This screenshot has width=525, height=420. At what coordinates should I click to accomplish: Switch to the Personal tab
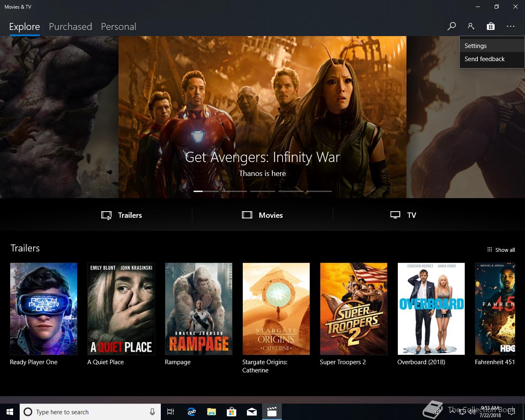(119, 27)
